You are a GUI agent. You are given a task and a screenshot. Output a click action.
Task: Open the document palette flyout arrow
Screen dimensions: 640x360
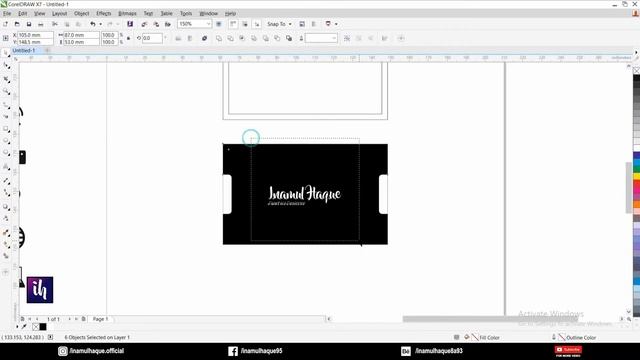tap(17, 327)
